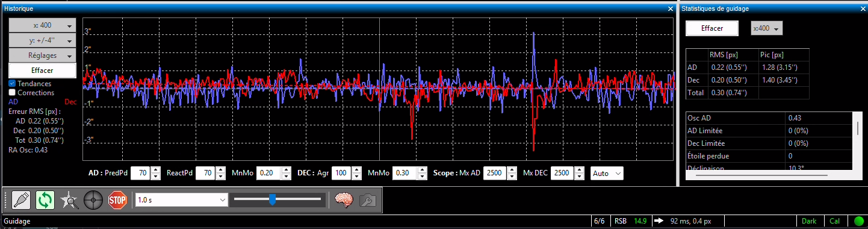Click the red STOP icon
The height and width of the screenshot is (229, 868).
click(117, 199)
